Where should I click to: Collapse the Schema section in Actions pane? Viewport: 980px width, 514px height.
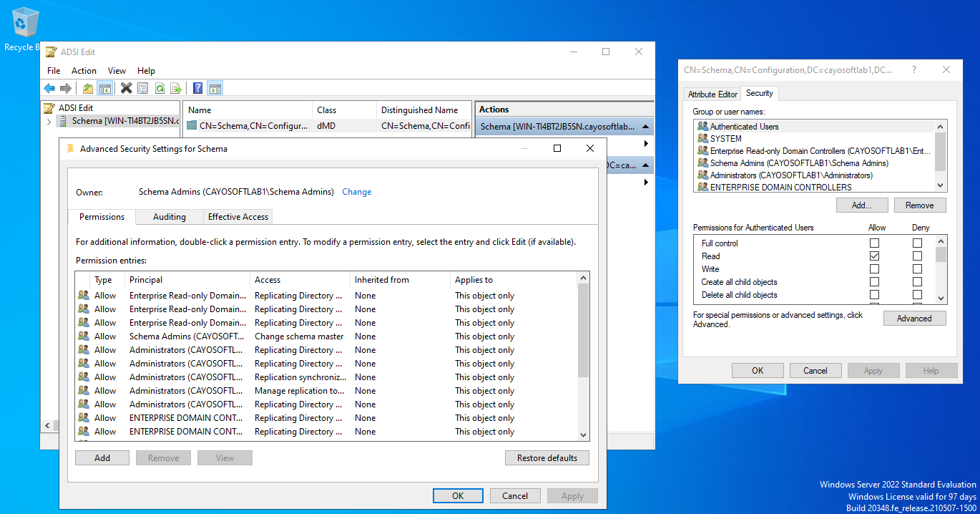click(x=646, y=127)
